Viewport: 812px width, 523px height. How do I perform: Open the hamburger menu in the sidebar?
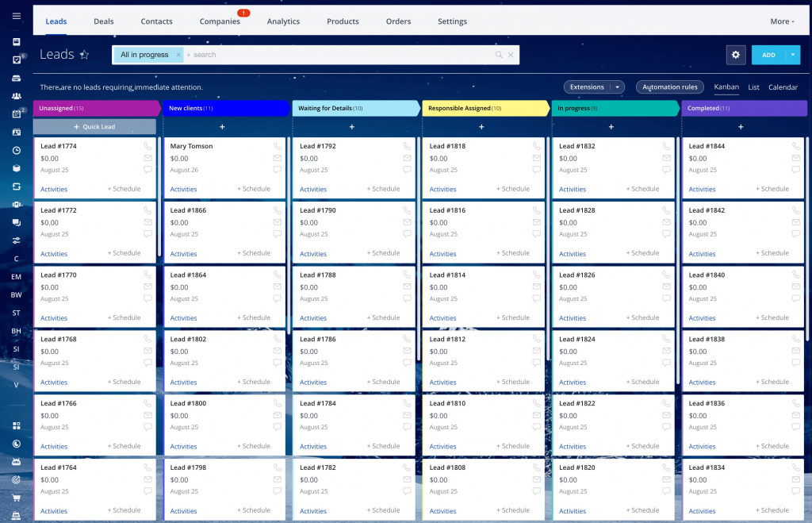[17, 16]
